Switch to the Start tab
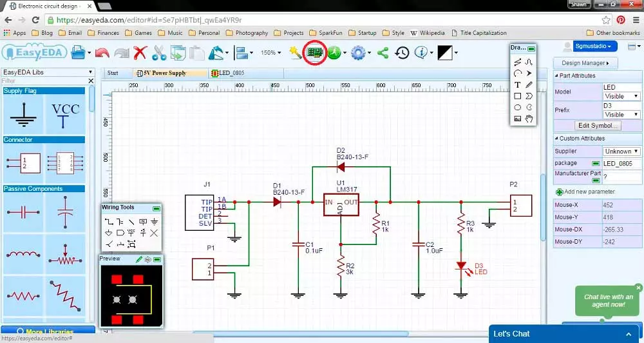The height and width of the screenshot is (343, 644). pos(113,73)
